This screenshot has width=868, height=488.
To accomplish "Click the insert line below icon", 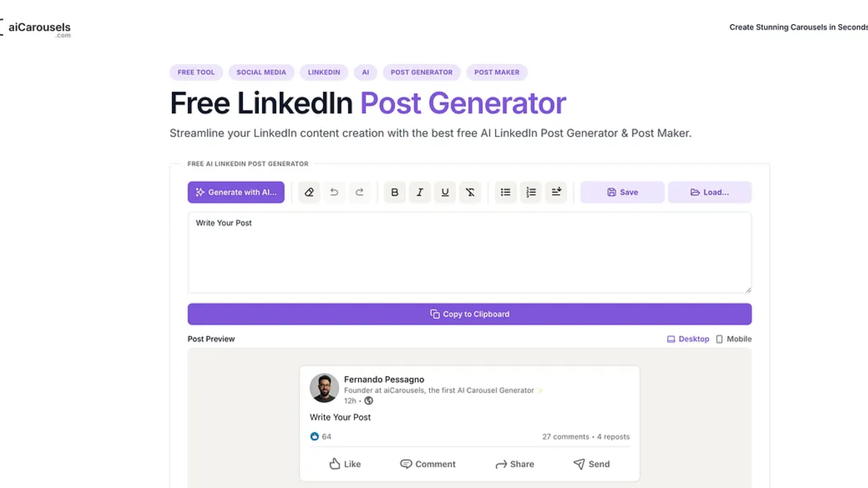I will tap(556, 192).
